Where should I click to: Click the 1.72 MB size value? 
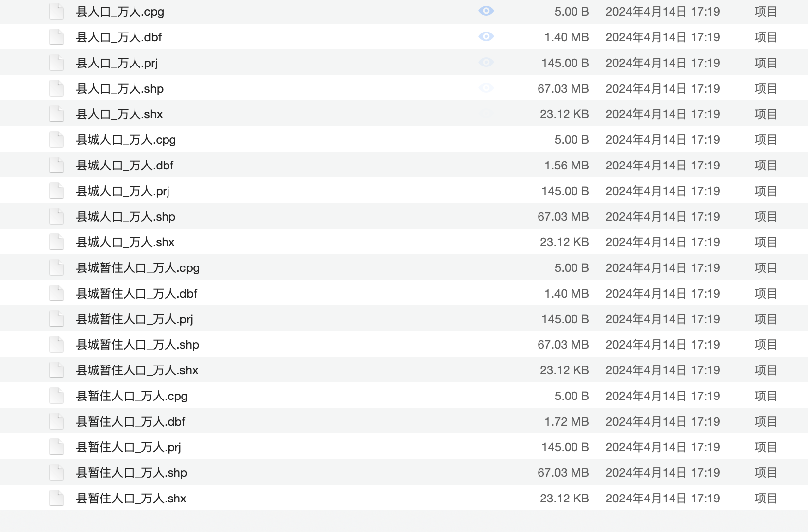click(567, 422)
